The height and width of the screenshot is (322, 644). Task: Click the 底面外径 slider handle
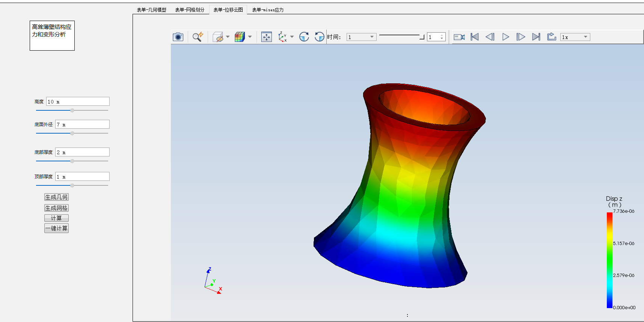tap(72, 133)
